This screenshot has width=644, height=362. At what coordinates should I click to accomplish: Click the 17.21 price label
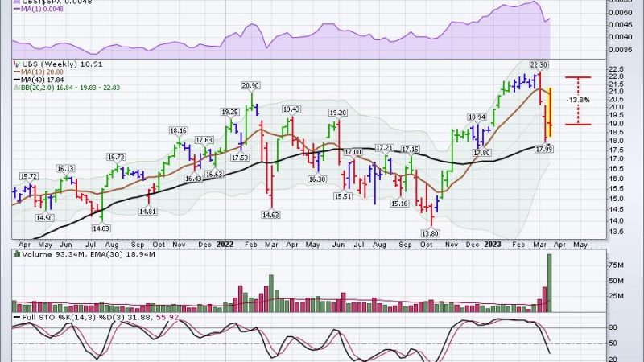point(385,147)
